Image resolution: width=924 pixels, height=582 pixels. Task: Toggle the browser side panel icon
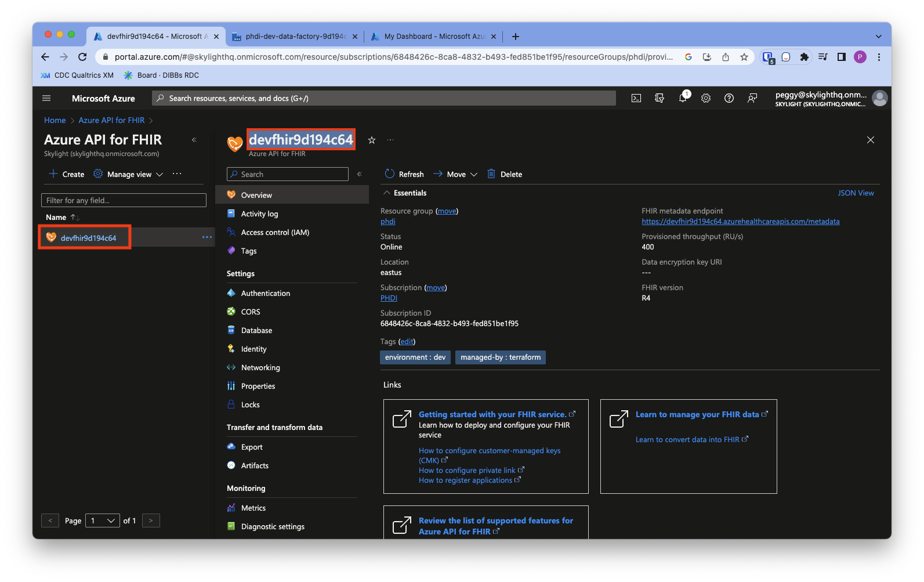coord(842,57)
